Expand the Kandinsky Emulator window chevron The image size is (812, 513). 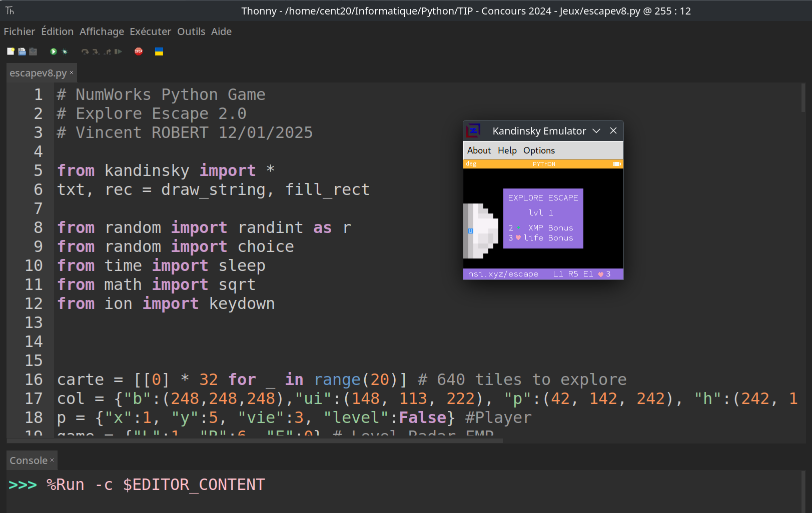pos(596,130)
